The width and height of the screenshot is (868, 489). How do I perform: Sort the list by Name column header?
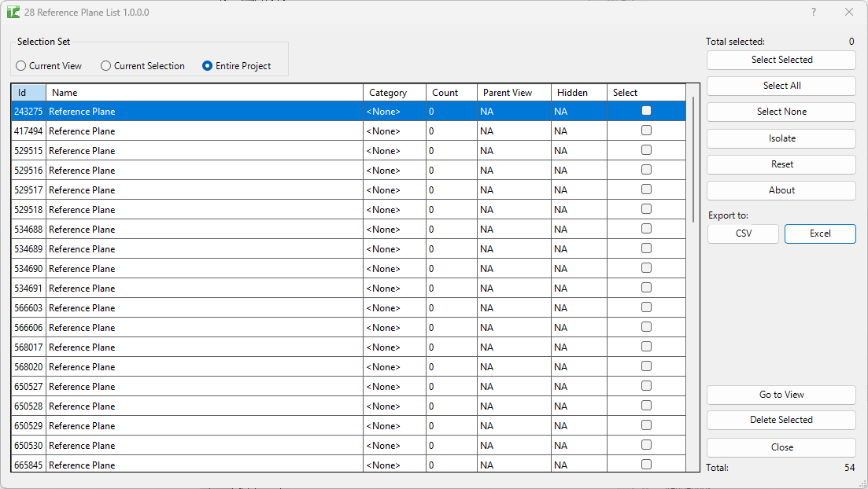(205, 93)
